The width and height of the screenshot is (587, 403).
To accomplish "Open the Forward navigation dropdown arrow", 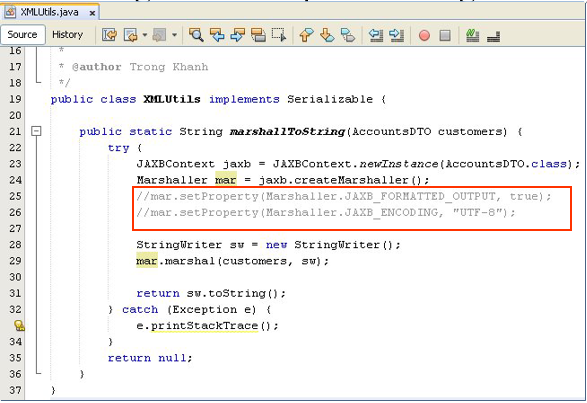I will tap(174, 35).
